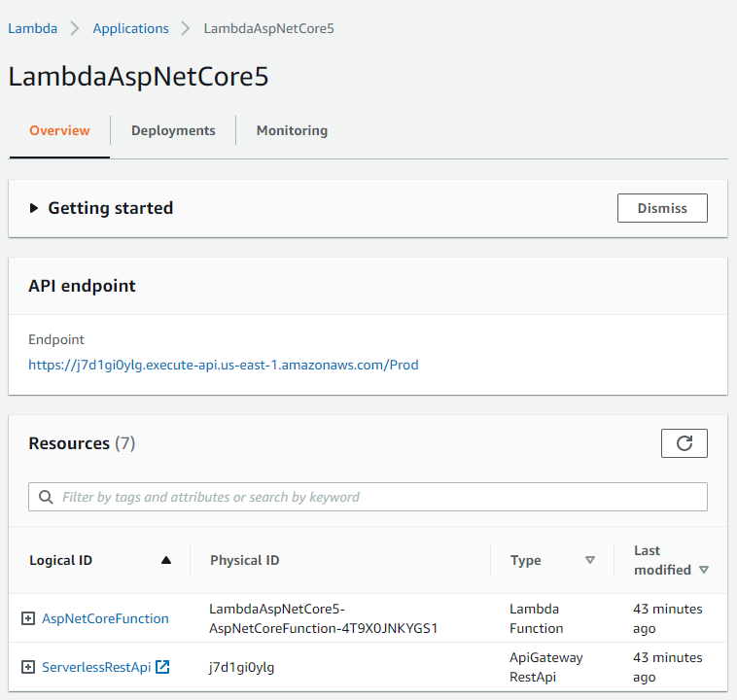737x700 pixels.
Task: Open the AspNetCoreFunction resource link
Action: [x=105, y=618]
